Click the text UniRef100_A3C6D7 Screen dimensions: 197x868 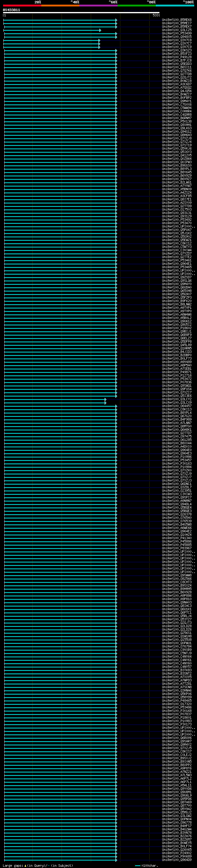(x=176, y=84)
